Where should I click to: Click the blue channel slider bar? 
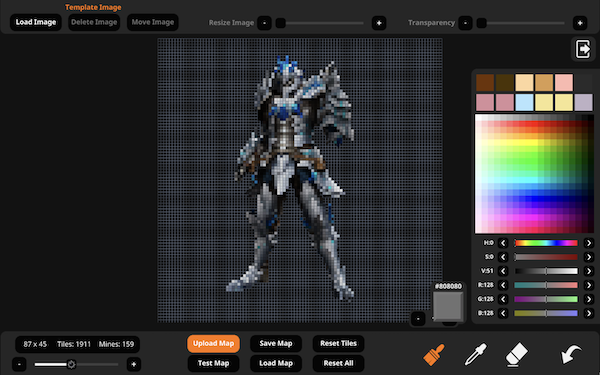click(x=546, y=313)
